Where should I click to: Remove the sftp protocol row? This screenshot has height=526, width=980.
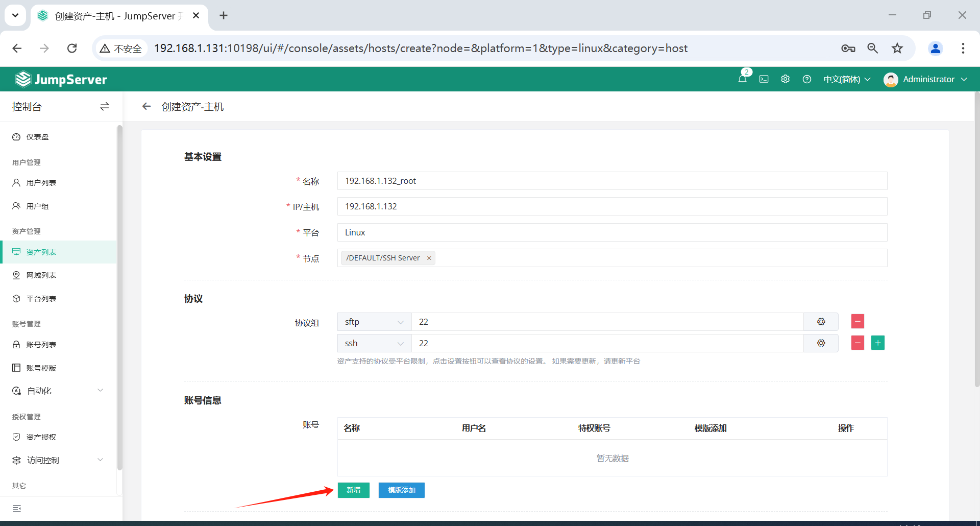point(857,322)
